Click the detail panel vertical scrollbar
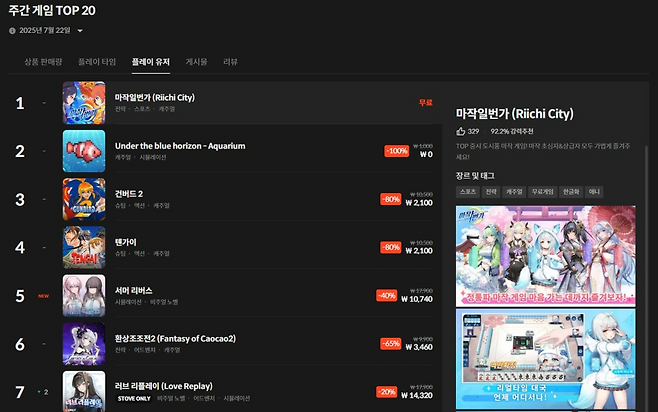 tap(646, 277)
